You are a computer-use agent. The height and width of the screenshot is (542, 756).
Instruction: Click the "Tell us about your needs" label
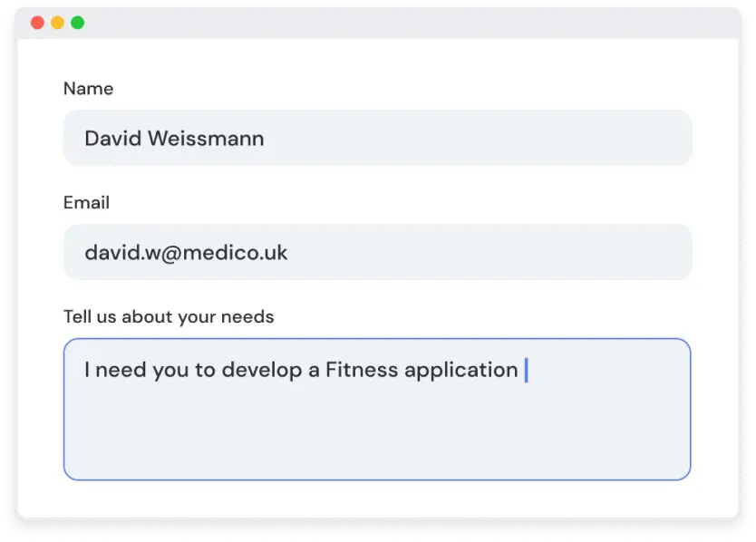169,317
